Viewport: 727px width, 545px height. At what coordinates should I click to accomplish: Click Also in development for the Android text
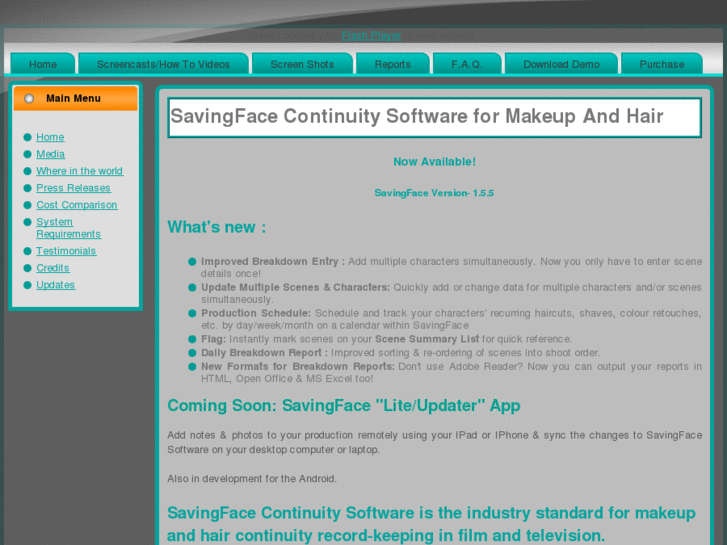pyautogui.click(x=252, y=479)
